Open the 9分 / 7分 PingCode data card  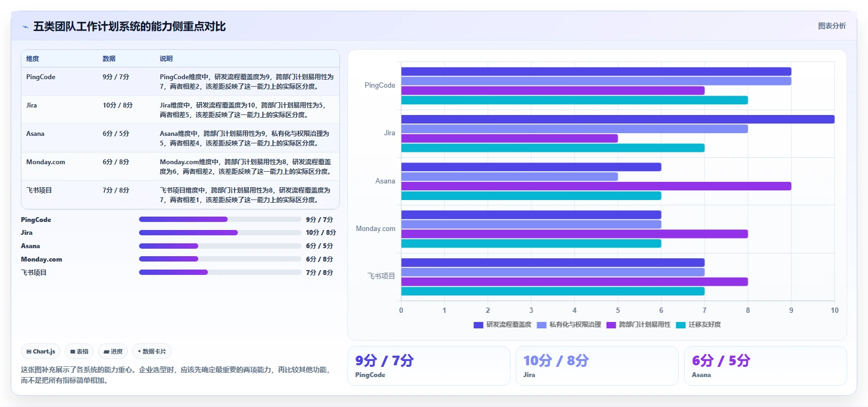(x=429, y=366)
